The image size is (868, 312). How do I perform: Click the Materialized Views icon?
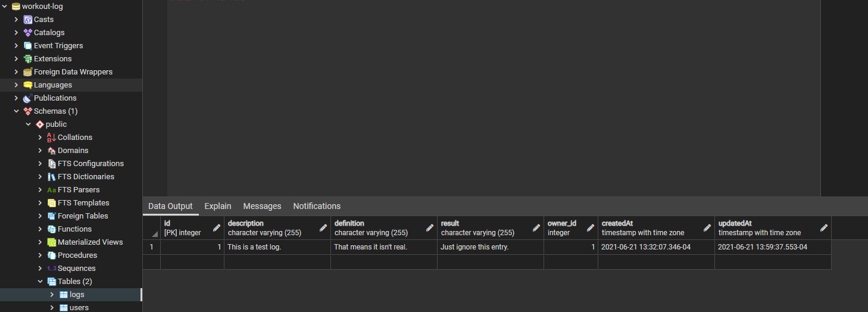point(51,242)
